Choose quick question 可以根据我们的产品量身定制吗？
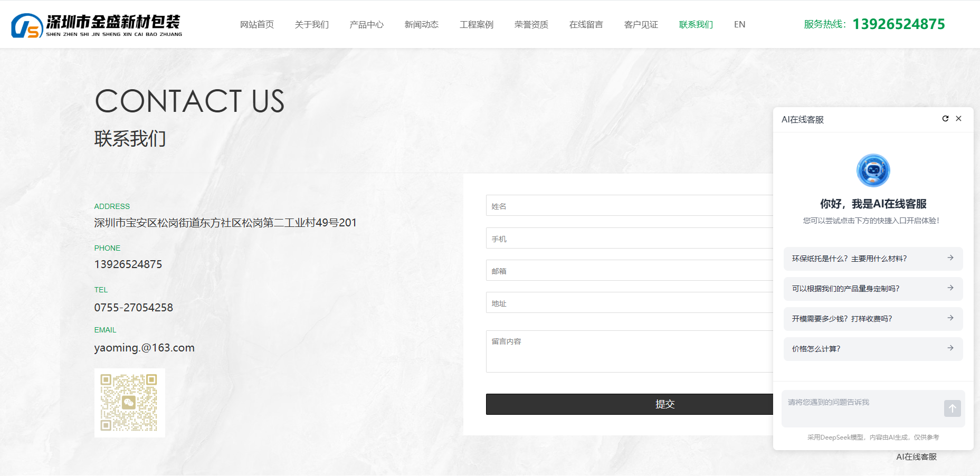980x476 pixels. pyautogui.click(x=873, y=289)
